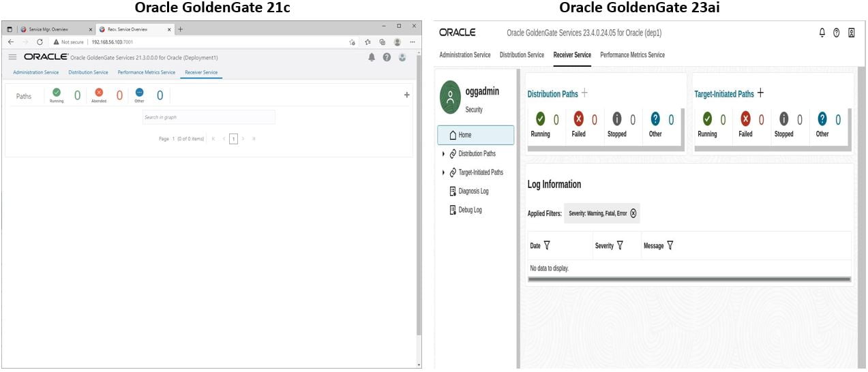Select Home in 23ai sidebar
The image size is (868, 372).
coord(476,135)
